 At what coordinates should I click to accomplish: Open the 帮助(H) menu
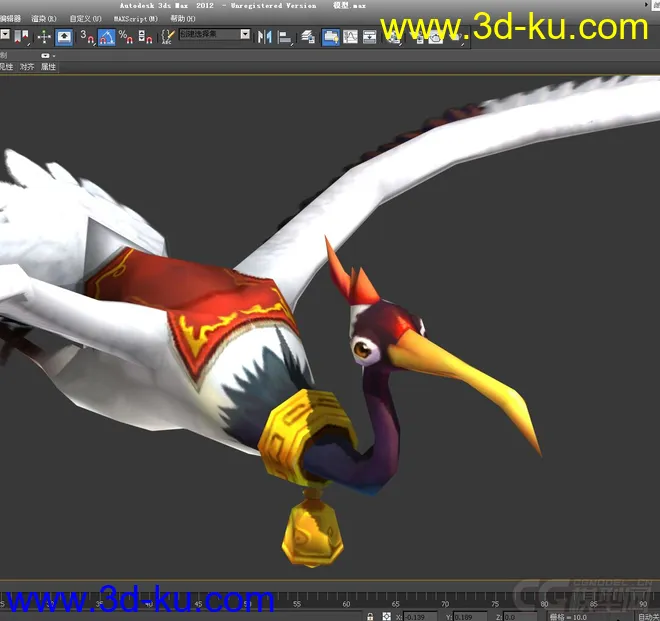coord(183,19)
